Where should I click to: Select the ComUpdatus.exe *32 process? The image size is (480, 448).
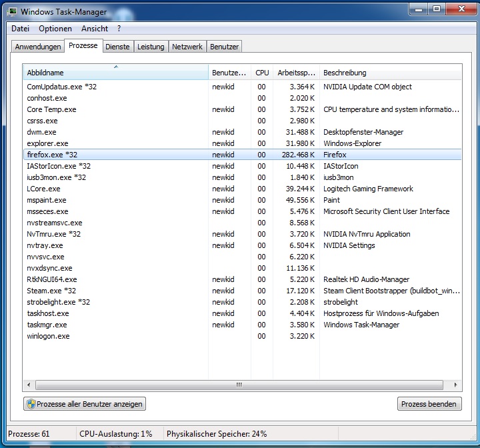[243, 87]
